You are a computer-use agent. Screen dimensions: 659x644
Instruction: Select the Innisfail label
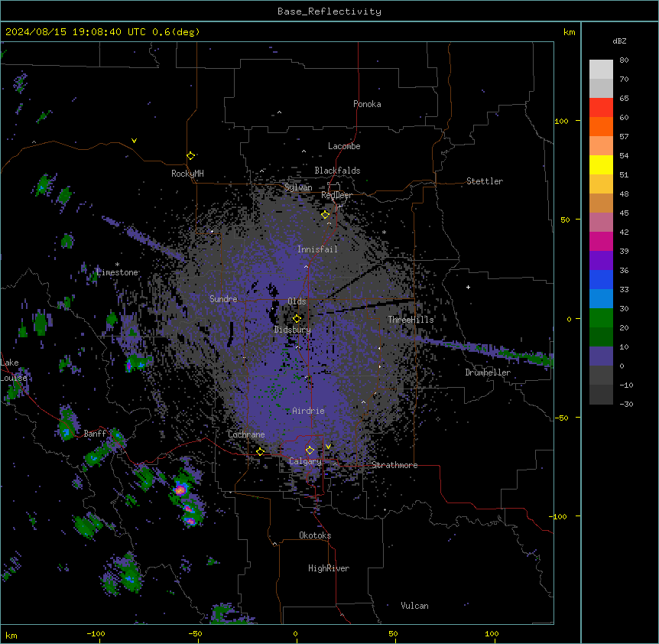(x=317, y=249)
